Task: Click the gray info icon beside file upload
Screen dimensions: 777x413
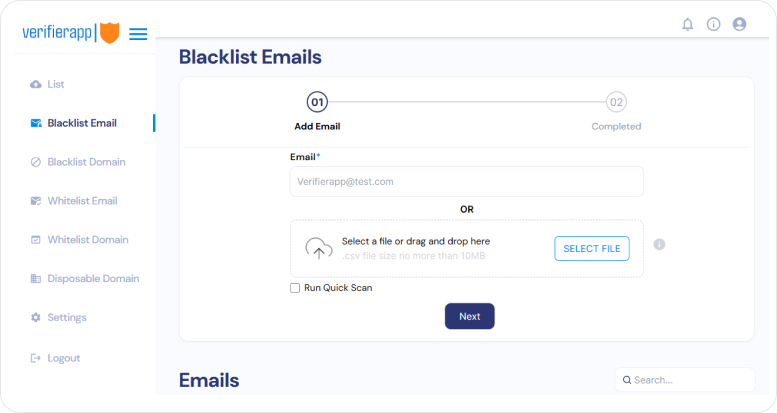Action: 659,244
